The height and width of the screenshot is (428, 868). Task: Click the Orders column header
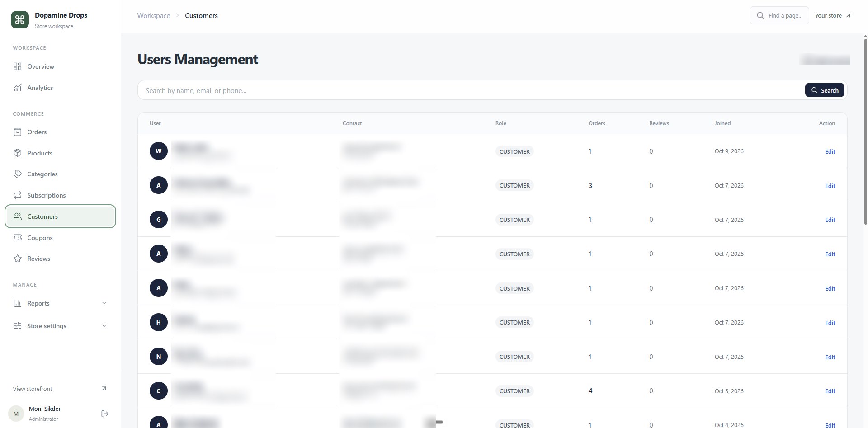(x=597, y=123)
